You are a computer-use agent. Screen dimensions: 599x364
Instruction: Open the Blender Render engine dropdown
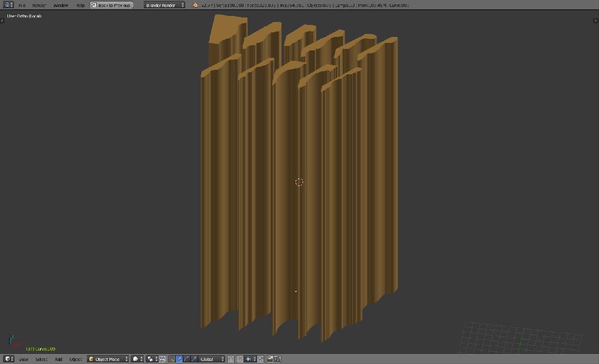(x=164, y=5)
